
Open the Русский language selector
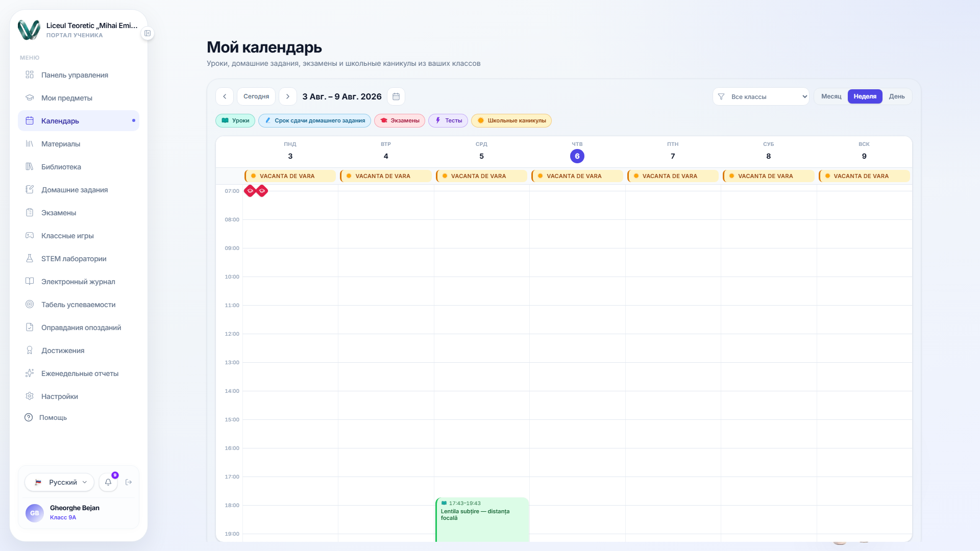(59, 482)
